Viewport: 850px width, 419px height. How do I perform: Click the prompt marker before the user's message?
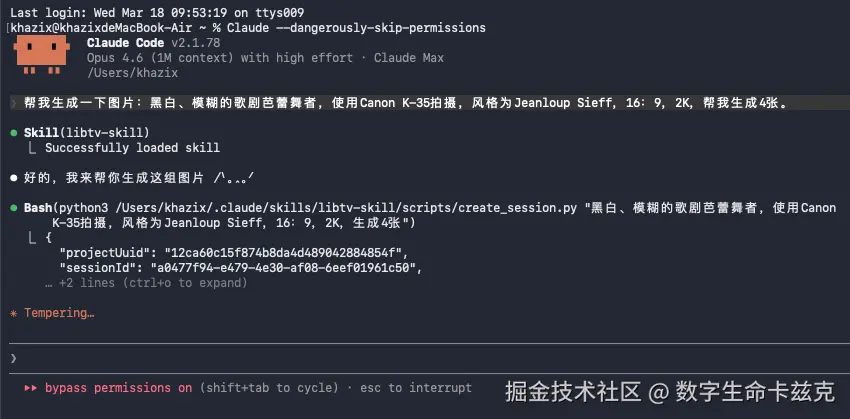(13, 103)
